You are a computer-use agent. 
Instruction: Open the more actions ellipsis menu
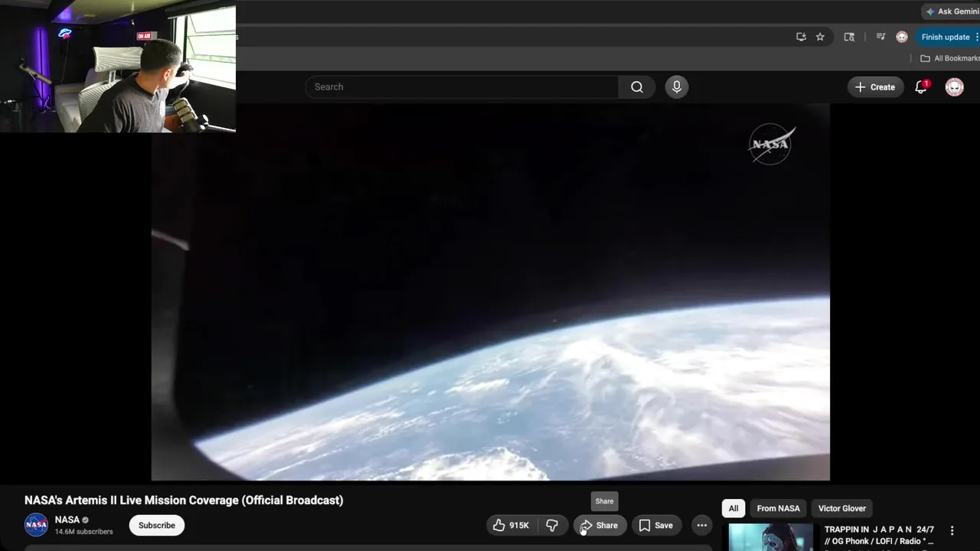pos(702,525)
